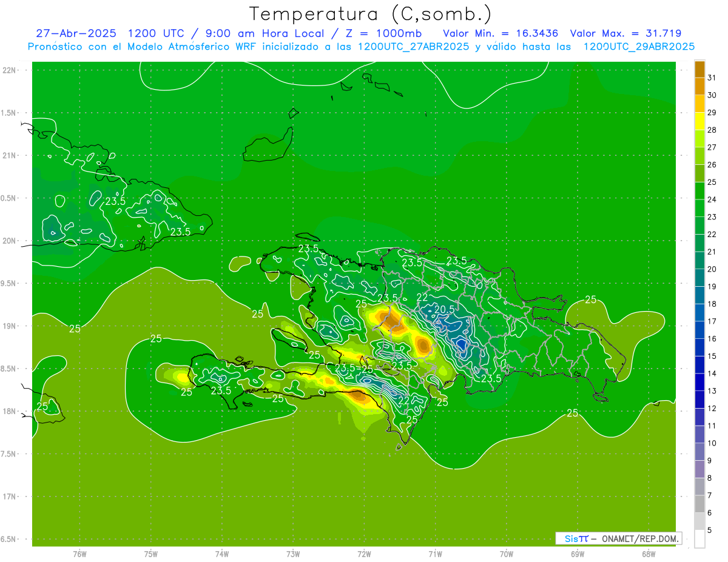
Task: Select the "1200UTC_27ABR2025" initialization timestamp
Action: coord(413,47)
